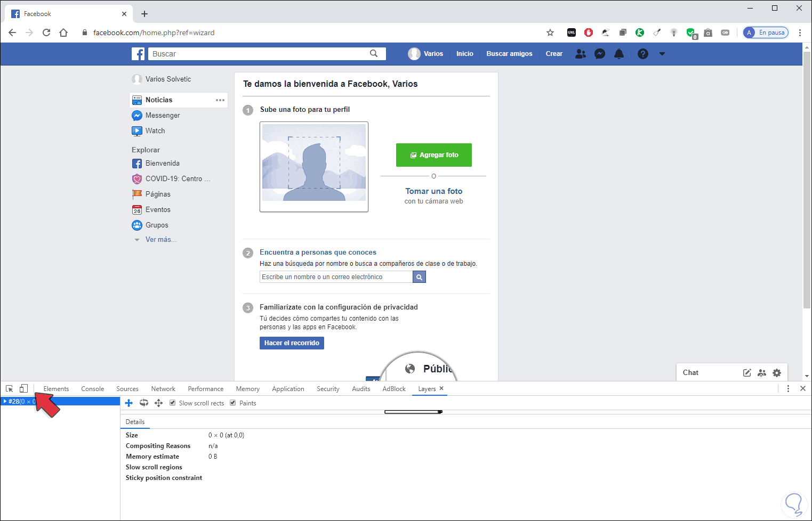Open the Facebook account dropdown arrow

662,54
